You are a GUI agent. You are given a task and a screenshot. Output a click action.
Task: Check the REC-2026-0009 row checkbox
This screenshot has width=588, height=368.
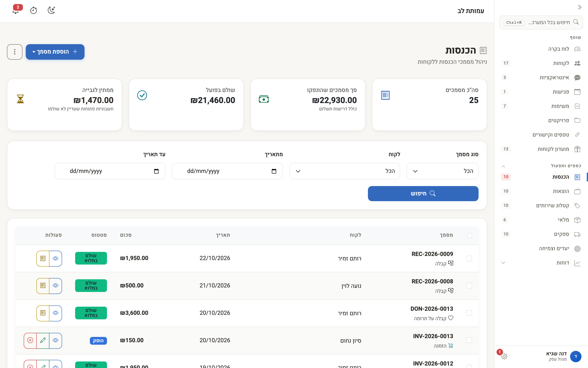tap(469, 258)
